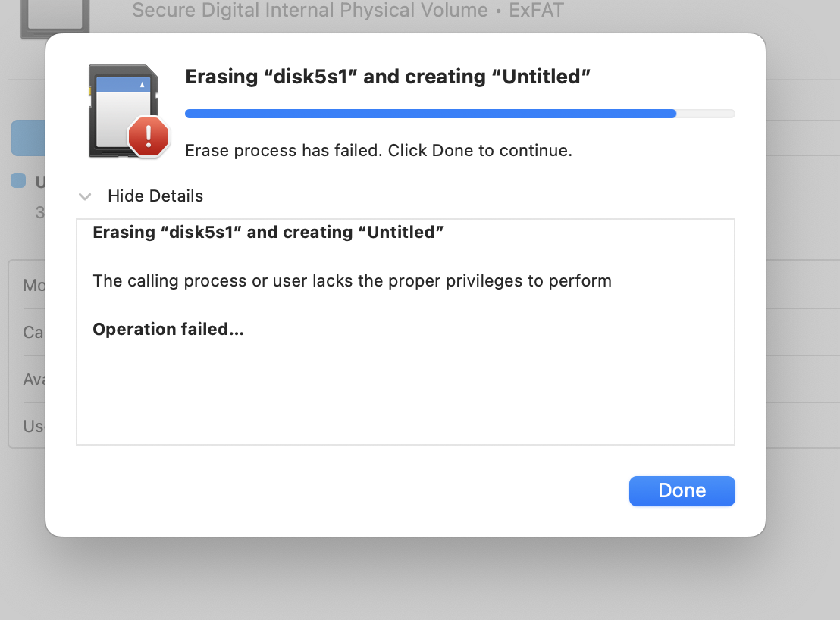Click the filled blue part of progress bar

[430, 114]
